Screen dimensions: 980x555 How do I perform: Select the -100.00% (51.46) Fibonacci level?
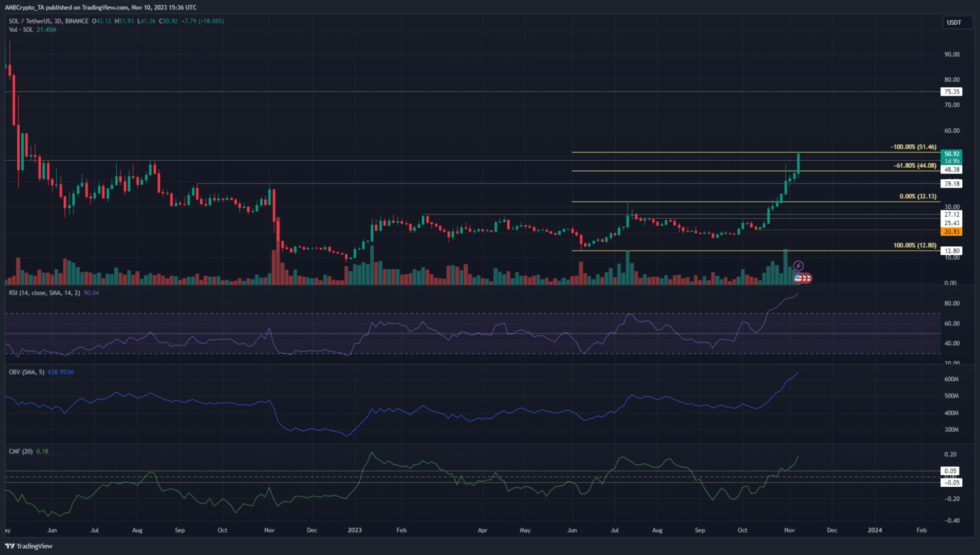coord(913,147)
